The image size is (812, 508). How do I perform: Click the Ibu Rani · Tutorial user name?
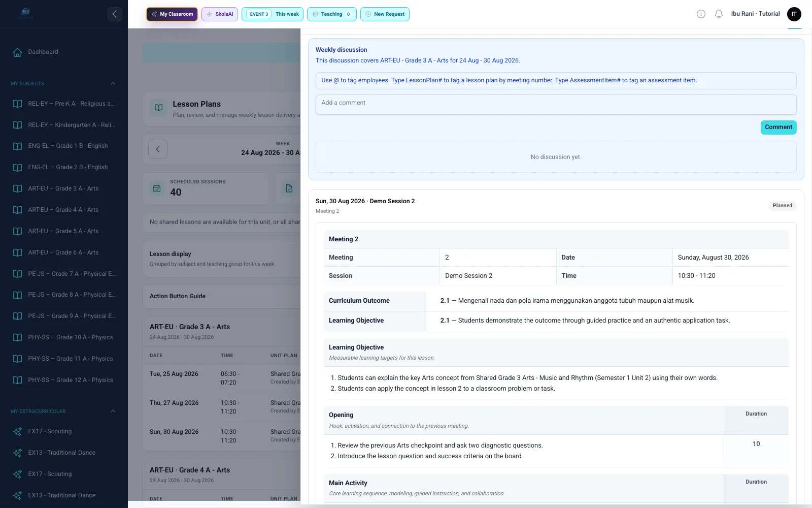pyautogui.click(x=755, y=14)
